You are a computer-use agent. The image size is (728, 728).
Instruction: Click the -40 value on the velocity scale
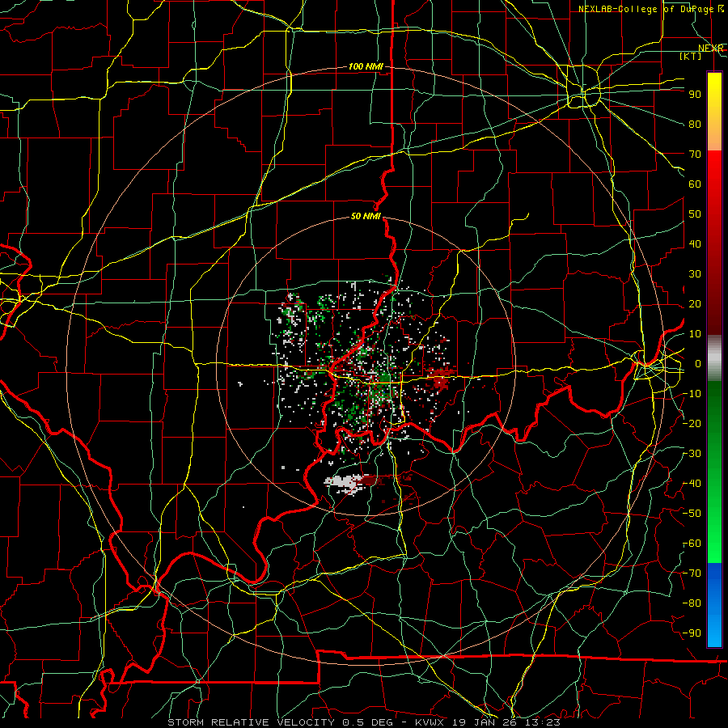click(x=692, y=484)
